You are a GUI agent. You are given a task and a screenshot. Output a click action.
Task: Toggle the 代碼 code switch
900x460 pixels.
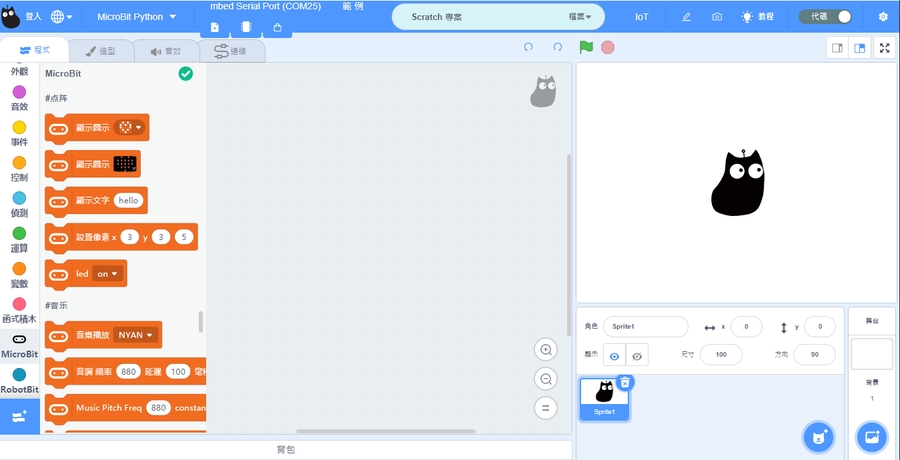831,17
